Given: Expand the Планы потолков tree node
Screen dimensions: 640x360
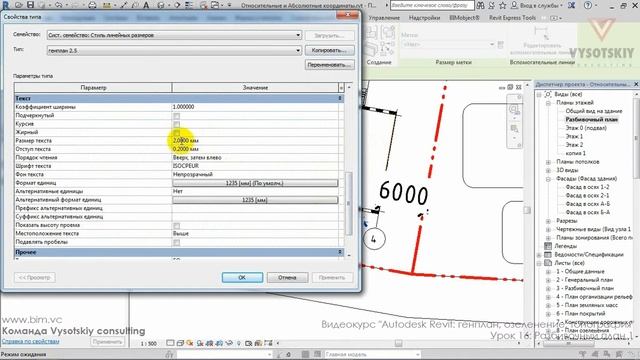Looking at the screenshot, I should click(549, 162).
